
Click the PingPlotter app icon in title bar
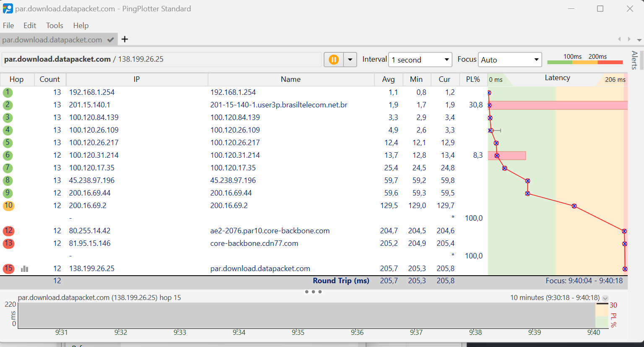[8, 8]
